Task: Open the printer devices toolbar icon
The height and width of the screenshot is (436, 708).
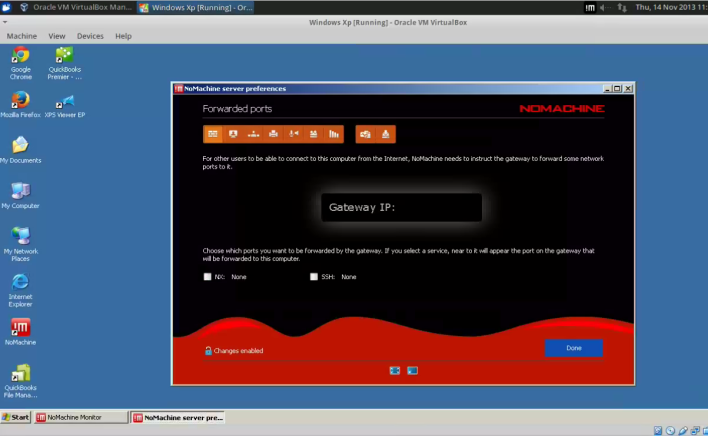Action: pos(273,134)
